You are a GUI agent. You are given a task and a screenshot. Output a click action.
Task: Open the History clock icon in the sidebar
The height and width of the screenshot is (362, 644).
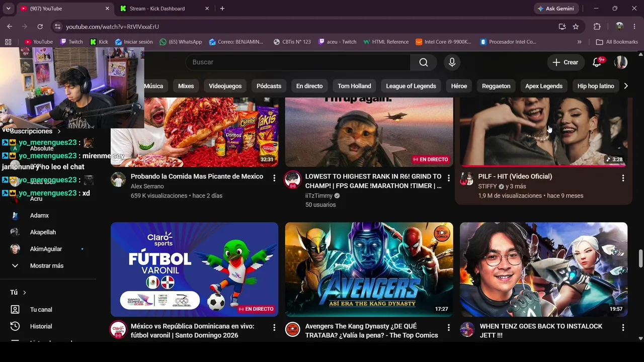15,326
